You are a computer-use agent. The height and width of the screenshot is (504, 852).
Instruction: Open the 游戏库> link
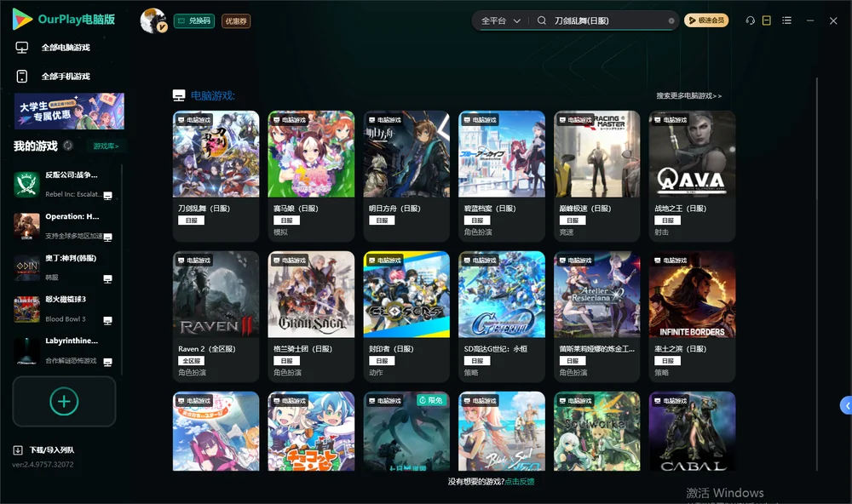coord(106,146)
